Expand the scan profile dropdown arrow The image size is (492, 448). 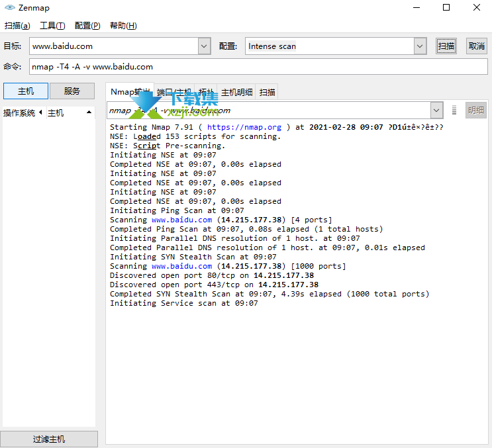pyautogui.click(x=420, y=46)
